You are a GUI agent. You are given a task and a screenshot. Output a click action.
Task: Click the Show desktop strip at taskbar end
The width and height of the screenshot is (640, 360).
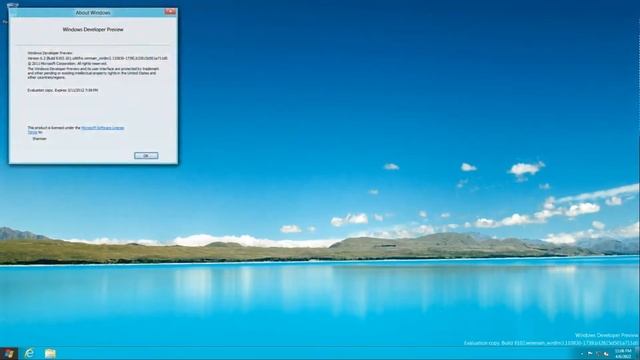pyautogui.click(x=637, y=353)
